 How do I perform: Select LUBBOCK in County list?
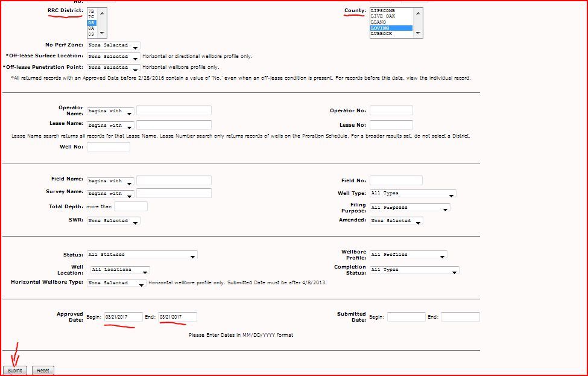coord(391,34)
